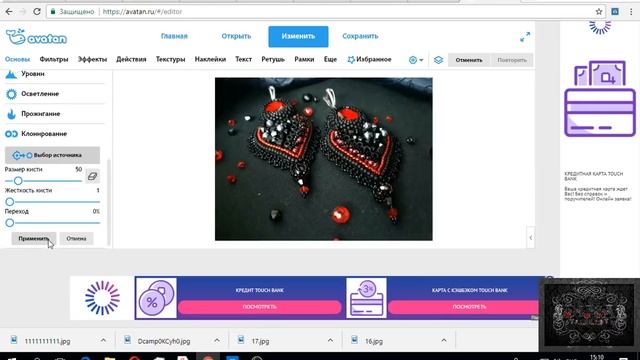Open downloaded file 16.jpg
This screenshot has width=640, height=360.
373,341
